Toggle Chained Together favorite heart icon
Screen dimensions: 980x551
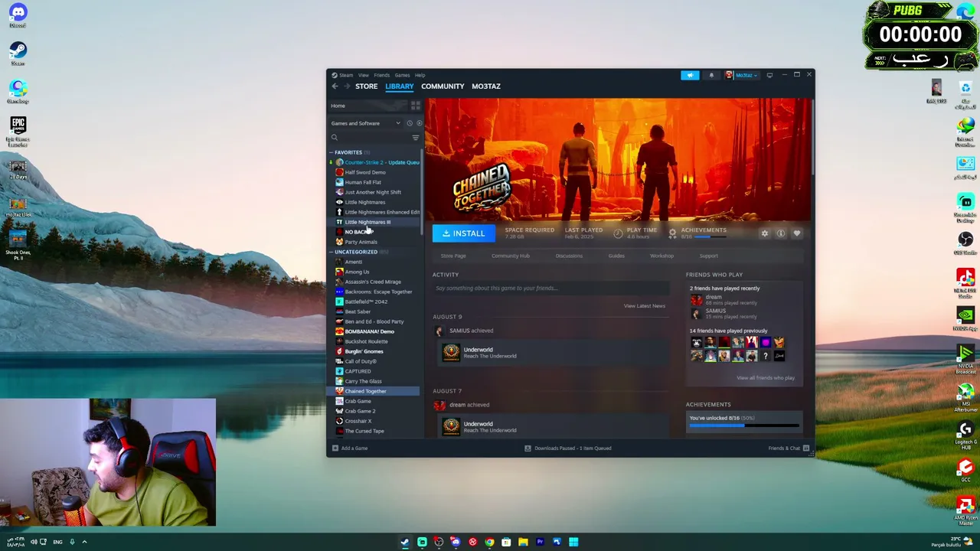797,233
